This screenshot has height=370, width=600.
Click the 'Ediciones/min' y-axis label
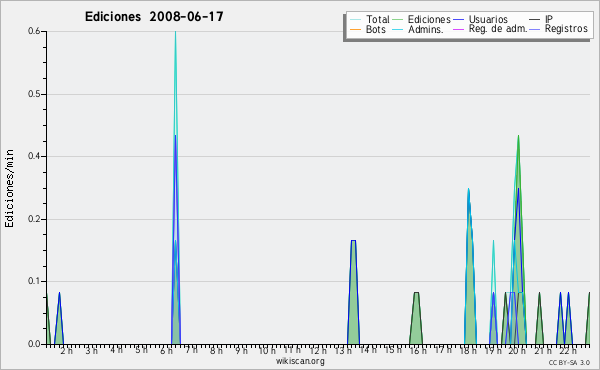pos(9,188)
